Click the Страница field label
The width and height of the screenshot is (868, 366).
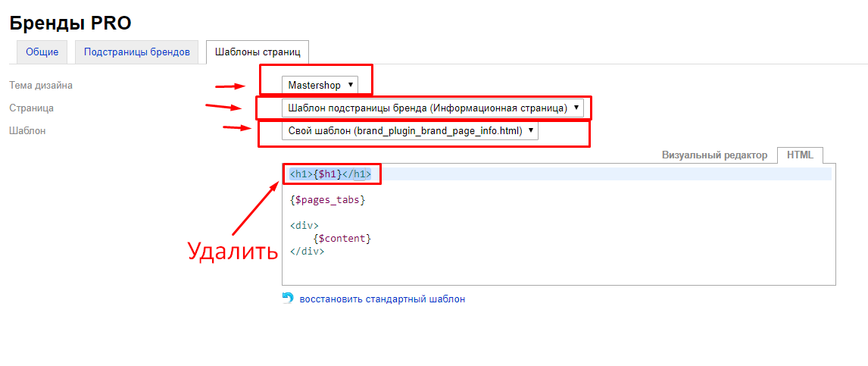pos(31,108)
